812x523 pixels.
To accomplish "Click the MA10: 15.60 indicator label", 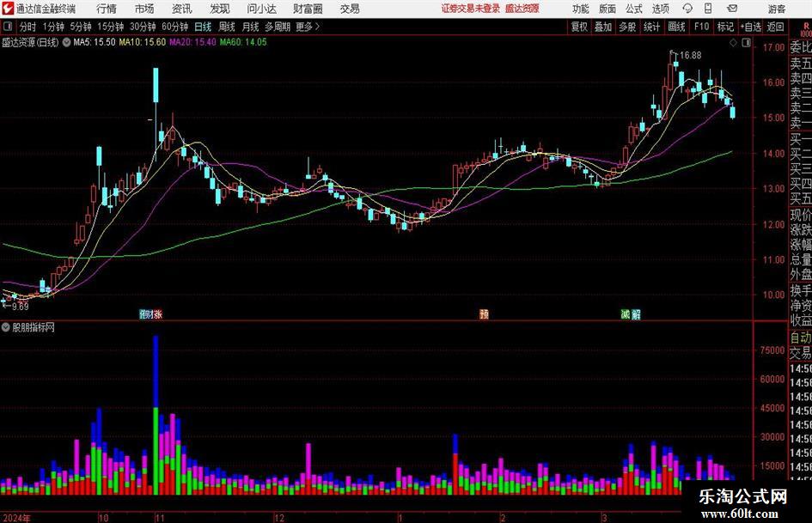I will 143,42.
